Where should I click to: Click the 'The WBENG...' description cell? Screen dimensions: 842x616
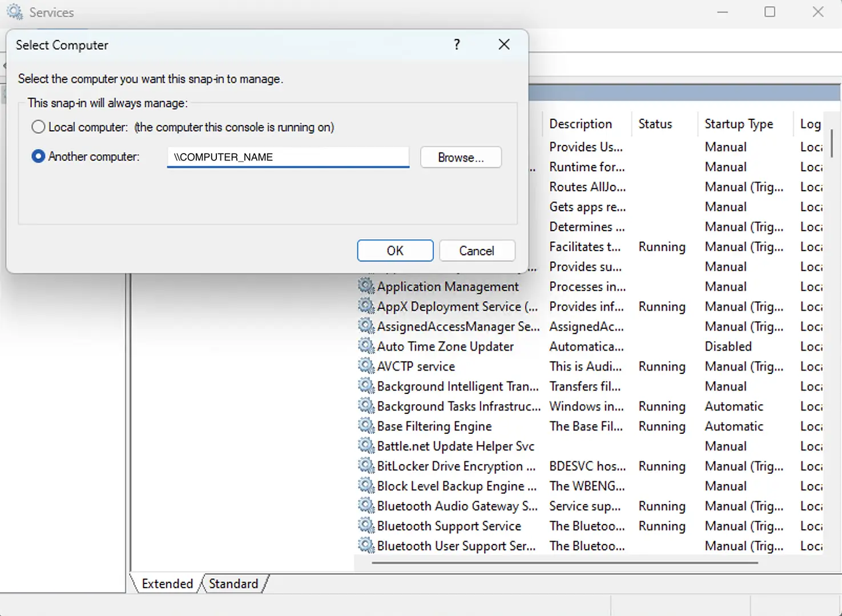[587, 486]
